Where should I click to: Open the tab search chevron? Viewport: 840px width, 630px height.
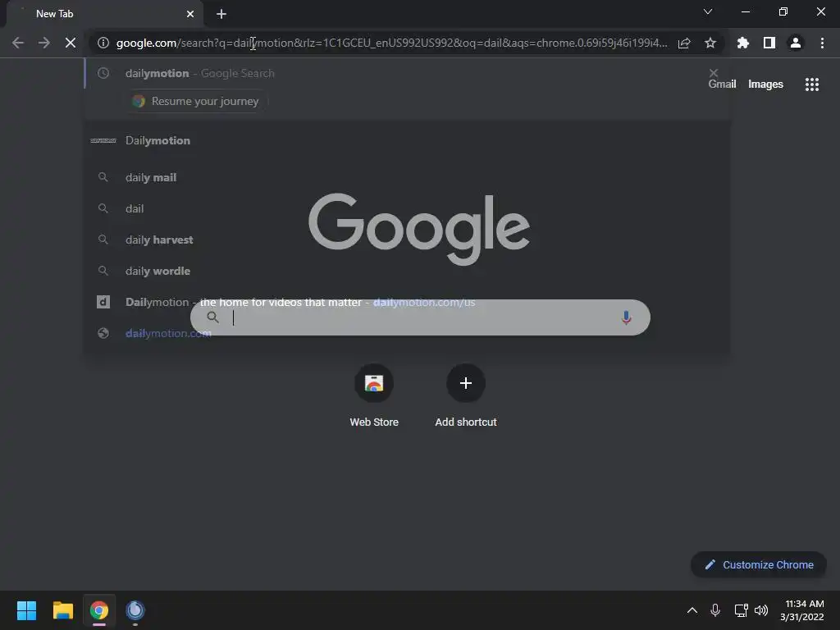708,11
